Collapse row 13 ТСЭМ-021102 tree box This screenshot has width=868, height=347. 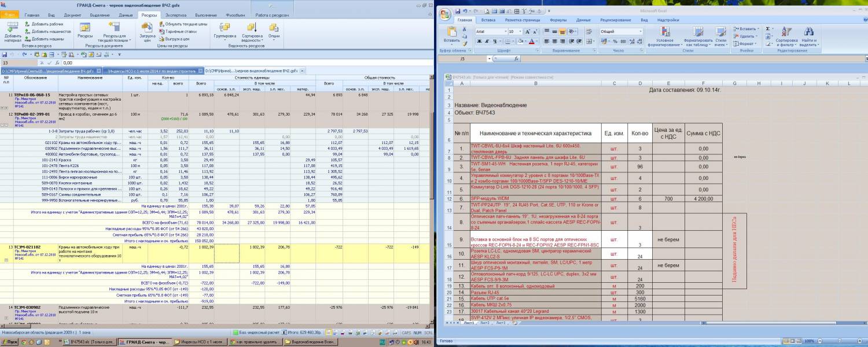click(6, 260)
